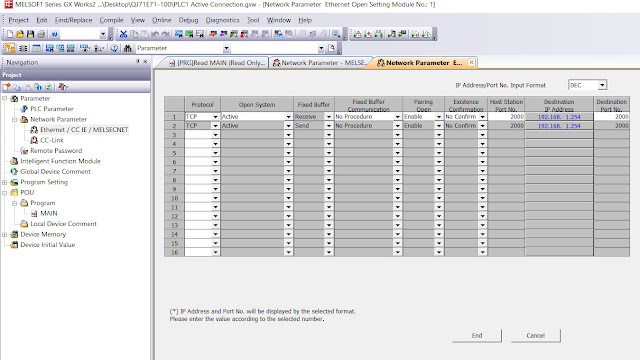Click the Cancel button

click(536, 336)
